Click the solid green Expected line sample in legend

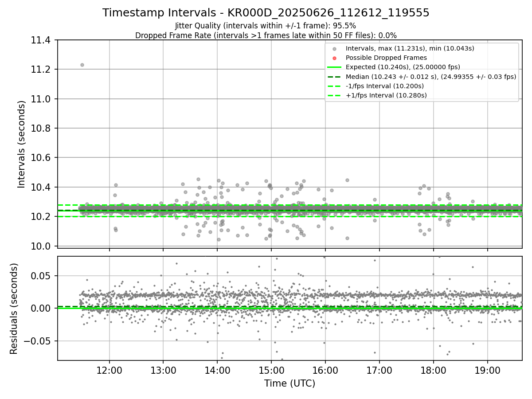point(334,67)
